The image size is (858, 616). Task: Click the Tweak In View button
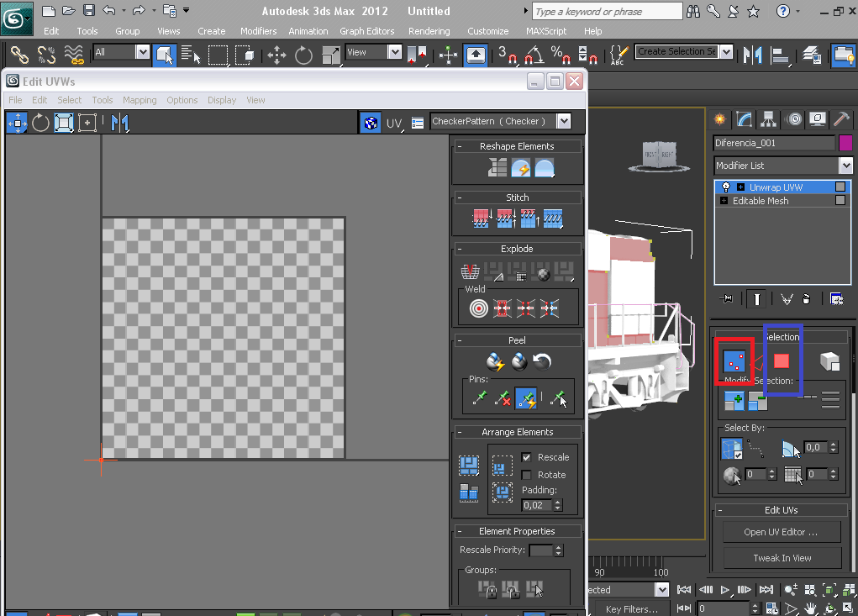[782, 558]
